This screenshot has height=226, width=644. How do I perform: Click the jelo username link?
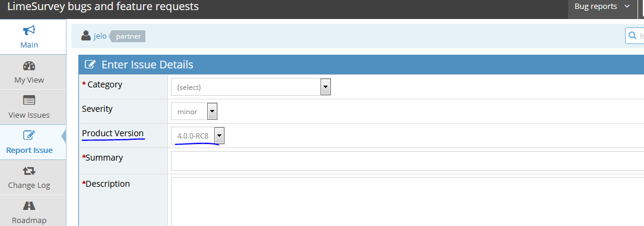pyautogui.click(x=100, y=36)
